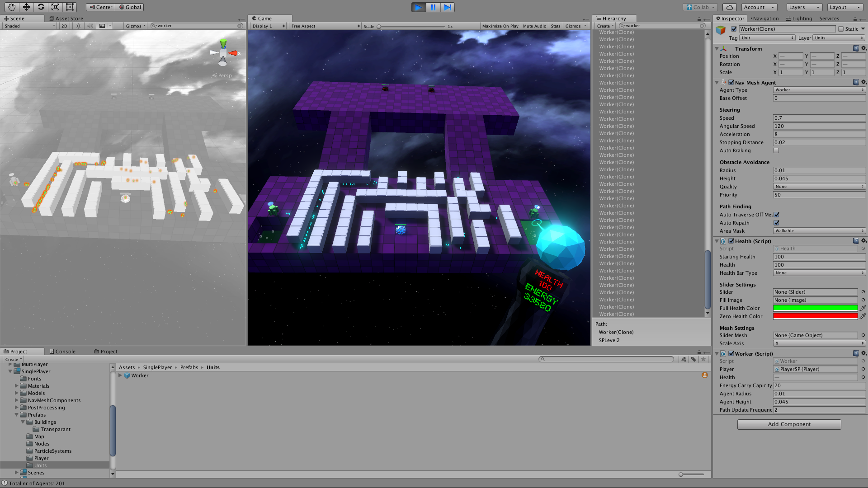Uncheck Auto Repath option
This screenshot has height=488, width=868.
[776, 223]
